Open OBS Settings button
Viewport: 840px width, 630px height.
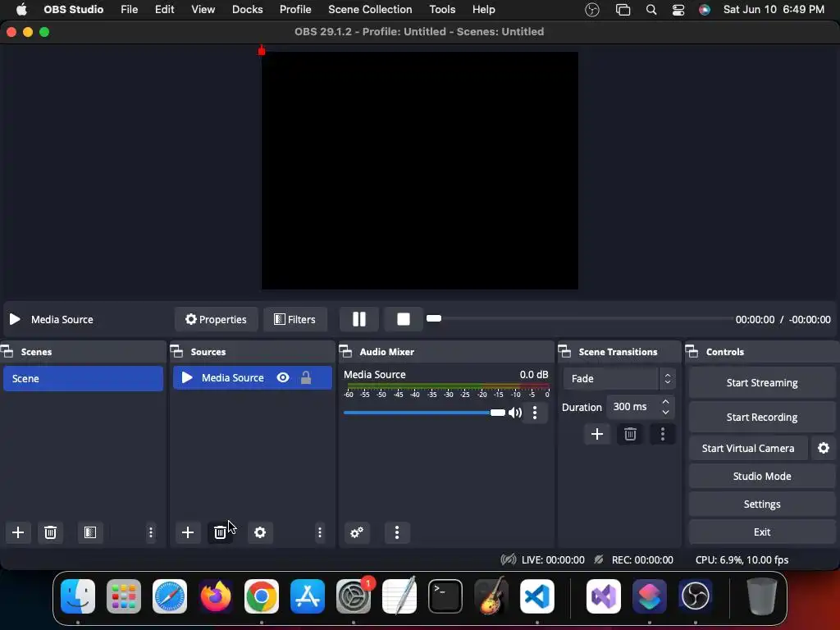pyautogui.click(x=762, y=504)
